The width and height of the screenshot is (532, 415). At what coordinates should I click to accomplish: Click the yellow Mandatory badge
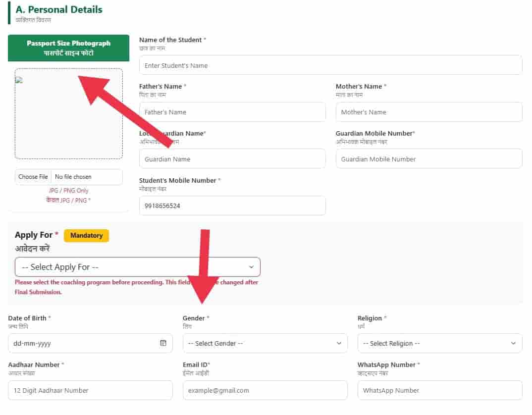86,236
